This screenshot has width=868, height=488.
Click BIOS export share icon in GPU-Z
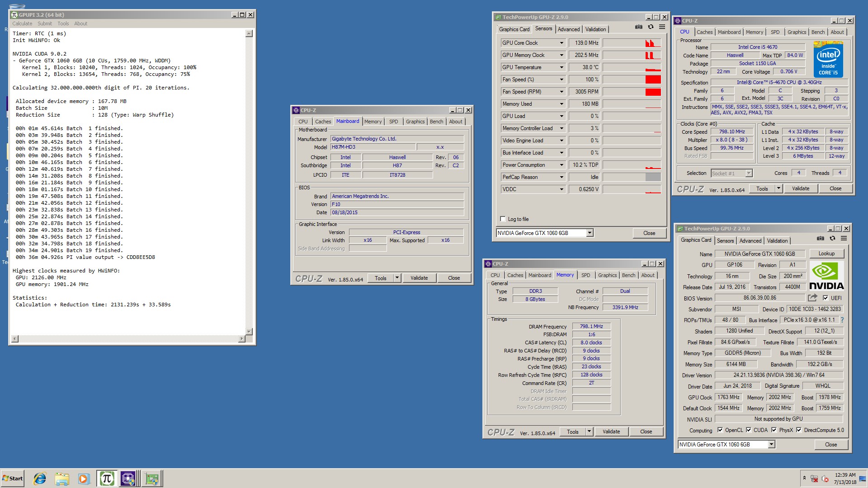point(812,298)
